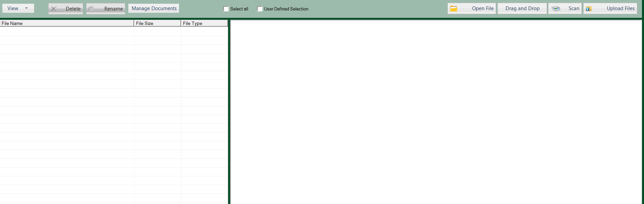Open the View menu button
Viewport: 644px width, 204px height.
(x=13, y=8)
